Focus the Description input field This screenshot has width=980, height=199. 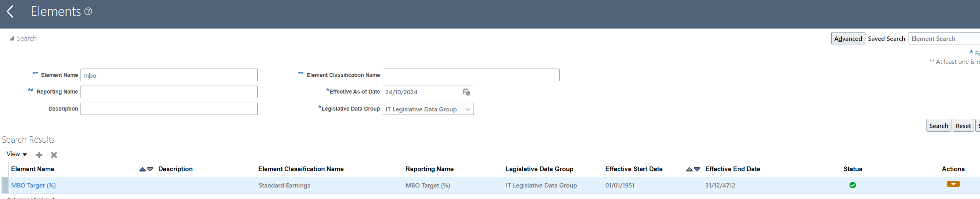[169, 109]
